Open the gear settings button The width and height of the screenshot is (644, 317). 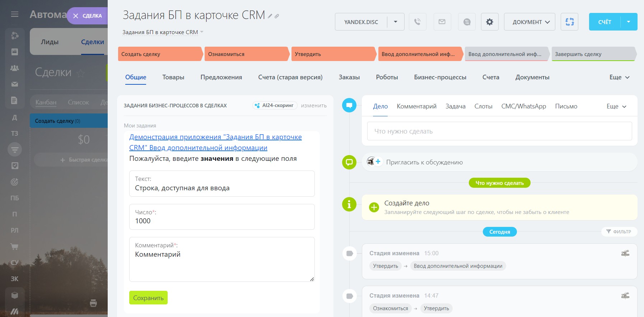[489, 22]
